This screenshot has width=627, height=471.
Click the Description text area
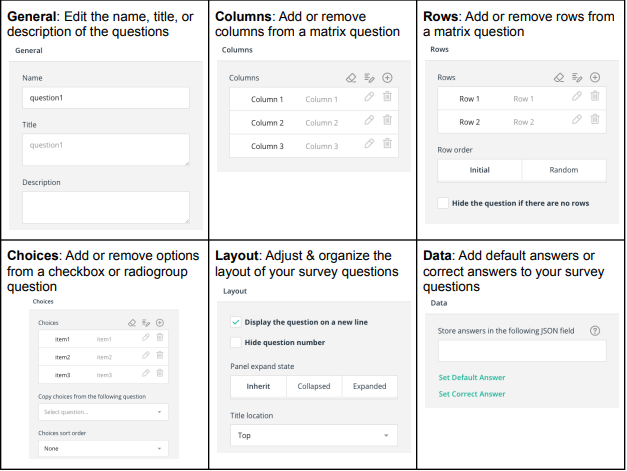(106, 207)
